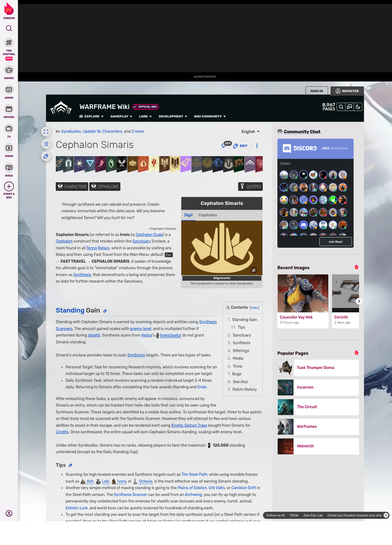This screenshot has width=392, height=545.
Task: Edit the Standing Gain section pencil icon
Action: pyautogui.click(x=105, y=311)
